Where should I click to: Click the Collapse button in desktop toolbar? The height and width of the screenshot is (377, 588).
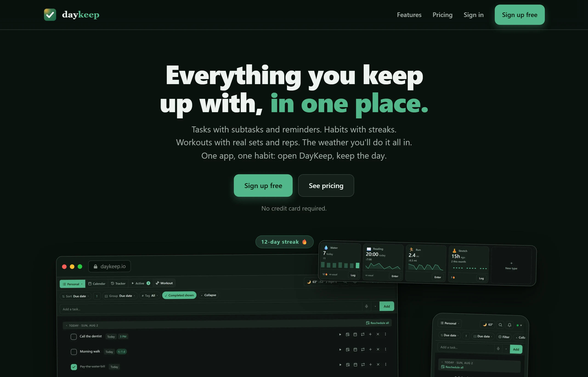tap(209, 295)
